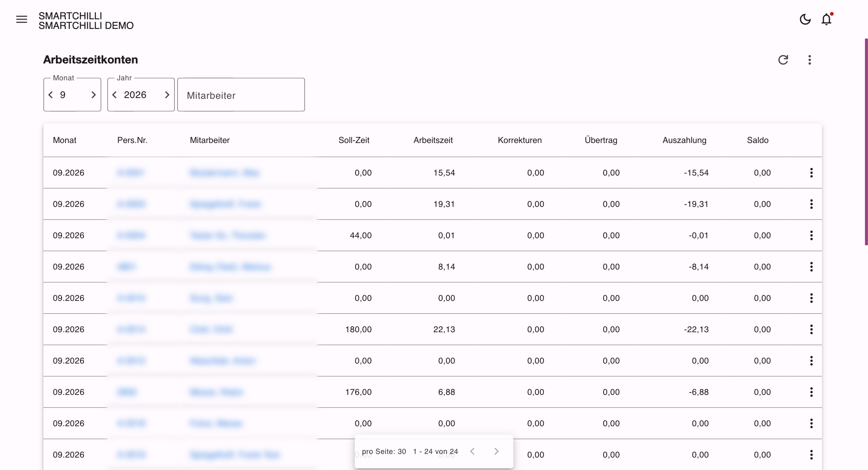Open page options menu next to refresh
The height and width of the screenshot is (470, 868).
point(809,60)
